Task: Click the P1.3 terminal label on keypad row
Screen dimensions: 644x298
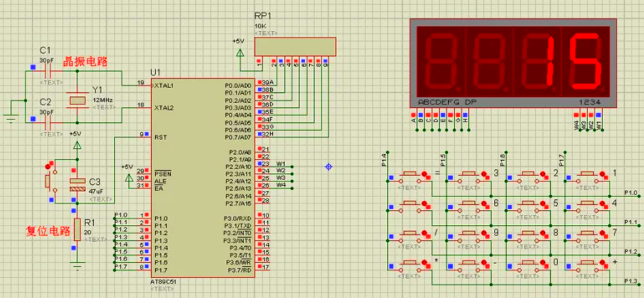Action: pos(631,281)
